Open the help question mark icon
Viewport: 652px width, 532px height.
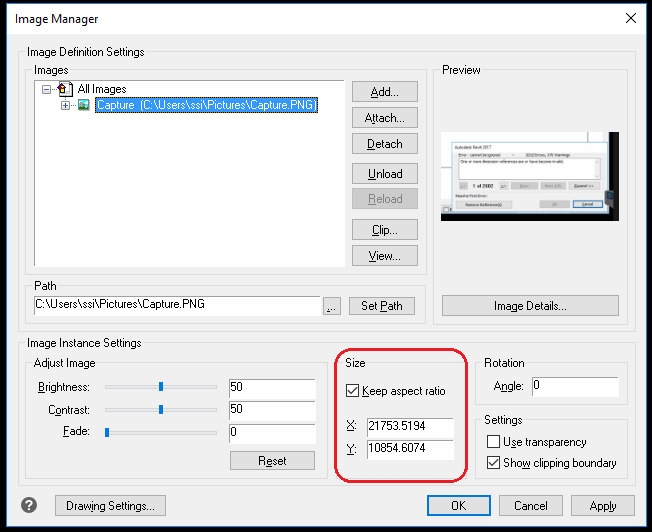point(29,505)
